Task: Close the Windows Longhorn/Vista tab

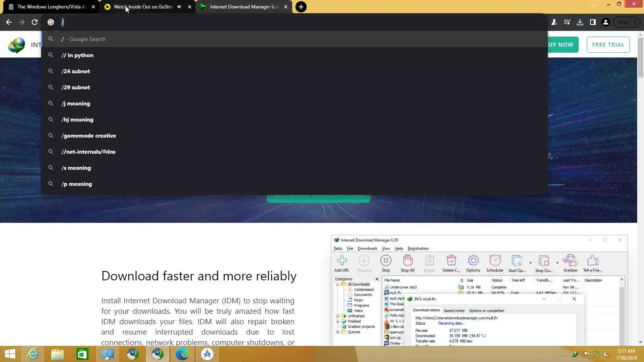Action: (x=93, y=7)
